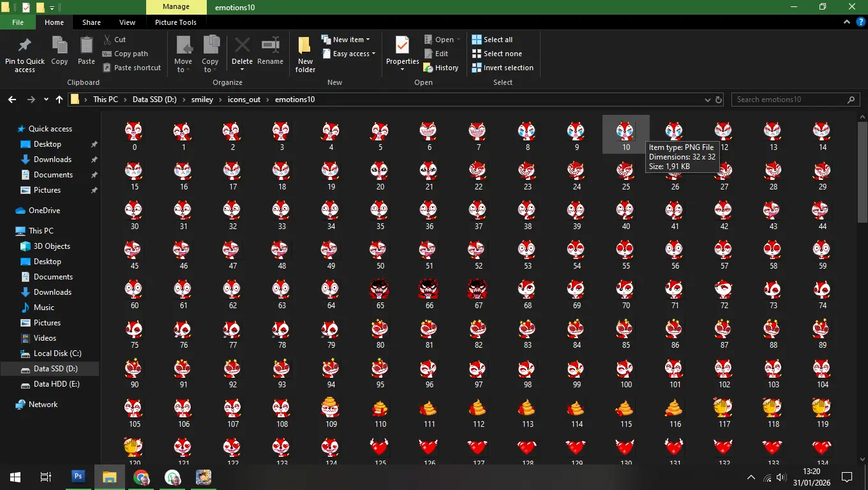868x490 pixels.
Task: Open the Windows Start menu
Action: pyautogui.click(x=15, y=477)
